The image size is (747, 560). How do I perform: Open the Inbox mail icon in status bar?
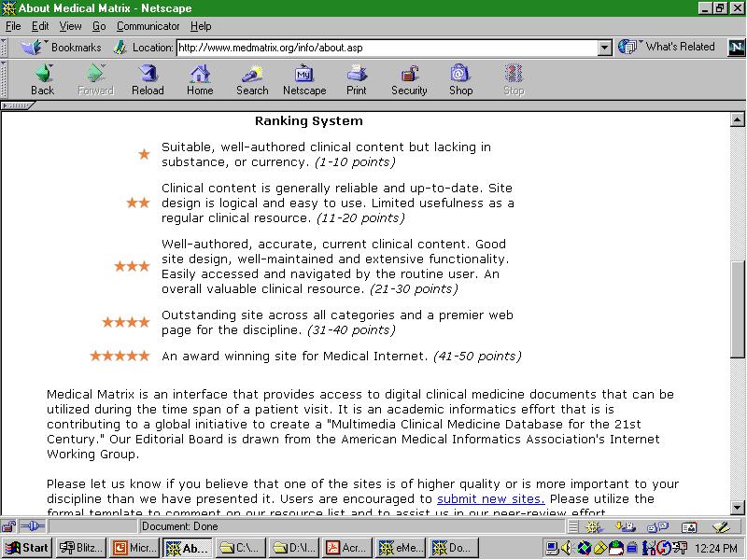point(626,526)
